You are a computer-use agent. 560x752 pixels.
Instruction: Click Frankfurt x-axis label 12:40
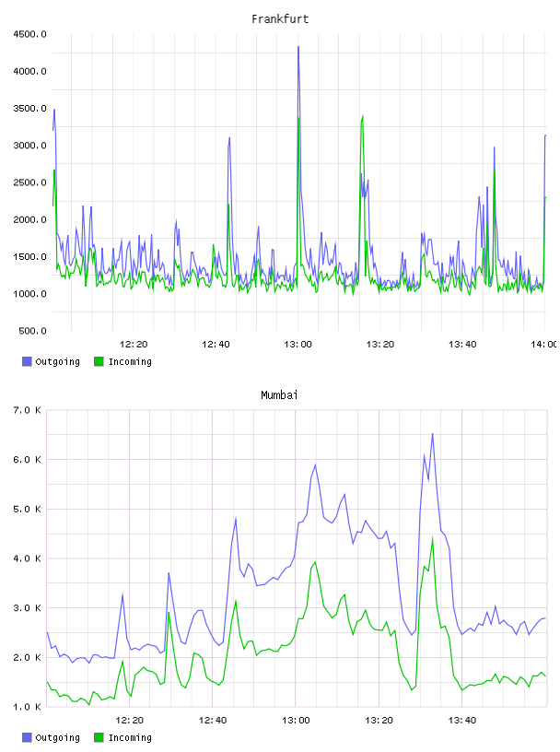click(x=216, y=345)
